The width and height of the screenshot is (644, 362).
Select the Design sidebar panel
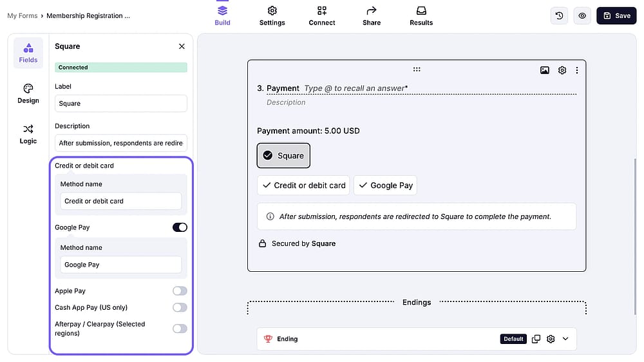pyautogui.click(x=28, y=93)
